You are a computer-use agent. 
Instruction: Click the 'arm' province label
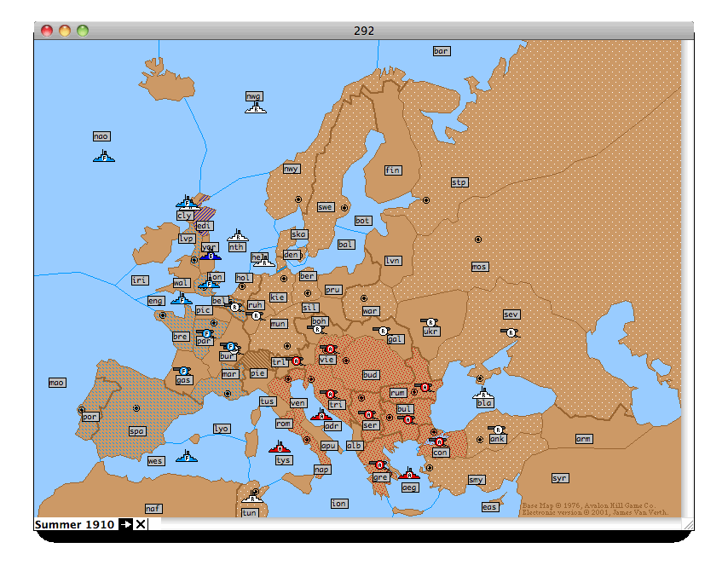584,439
